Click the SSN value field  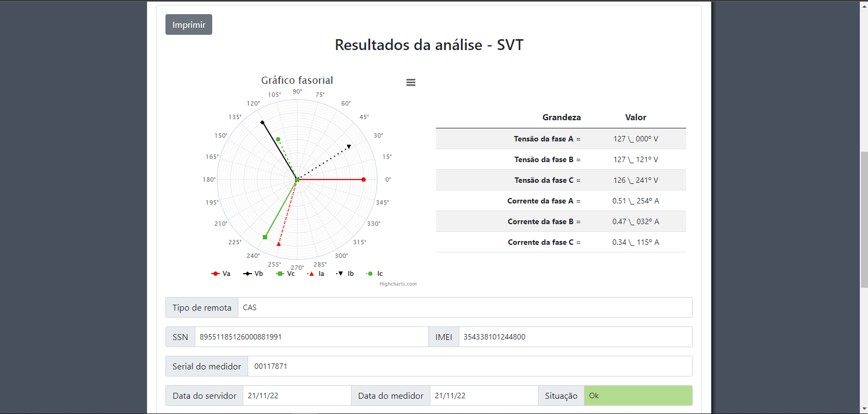(311, 337)
